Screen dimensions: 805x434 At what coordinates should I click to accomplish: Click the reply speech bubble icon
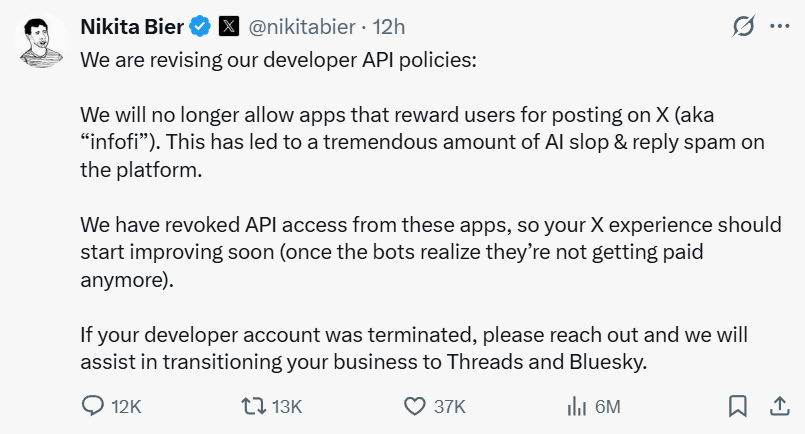click(92, 406)
